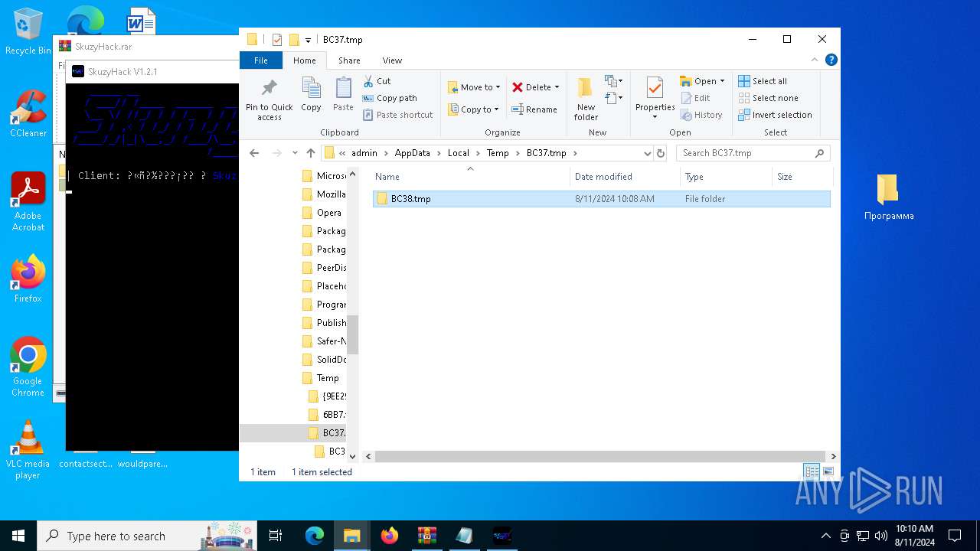980x551 pixels.
Task: Switch to Large icons view layout
Action: pos(828,472)
